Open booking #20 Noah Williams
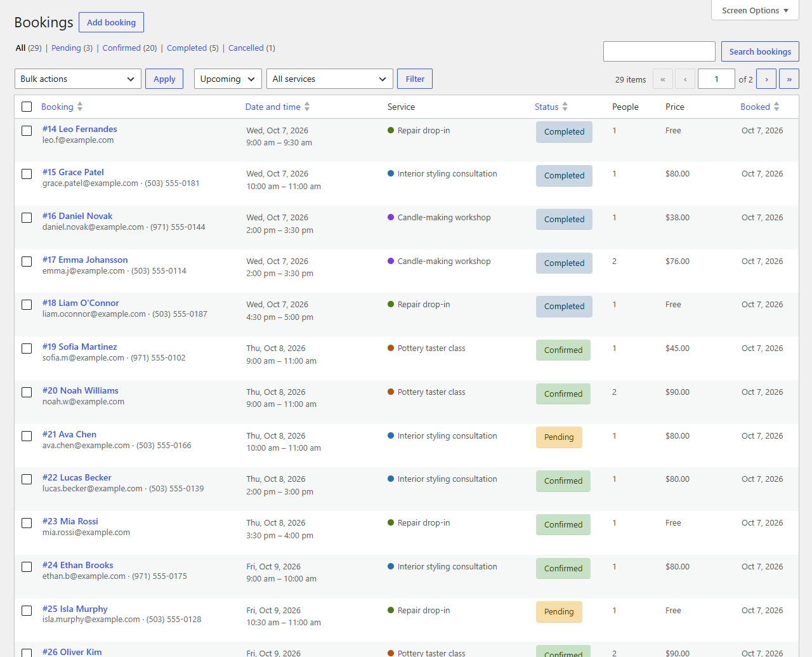The width and height of the screenshot is (812, 657). pos(81,390)
